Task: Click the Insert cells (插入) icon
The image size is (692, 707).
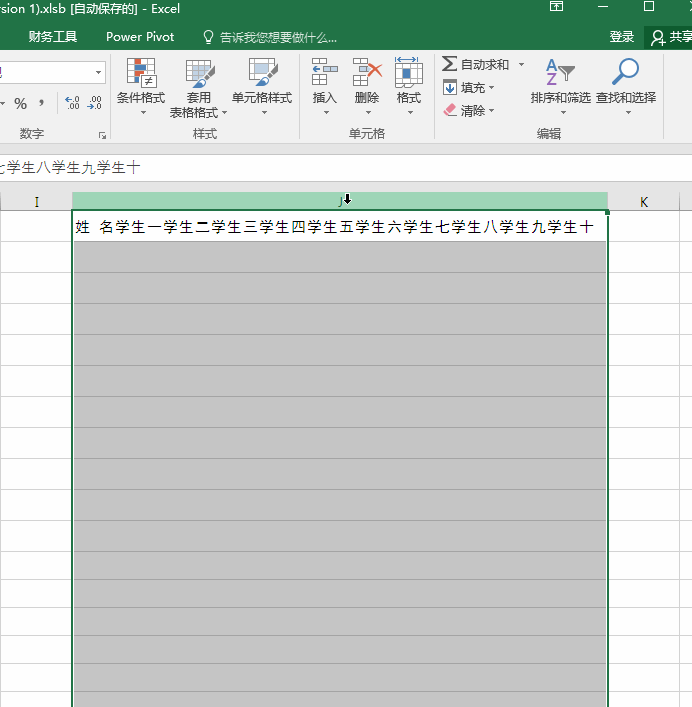Action: click(x=325, y=72)
